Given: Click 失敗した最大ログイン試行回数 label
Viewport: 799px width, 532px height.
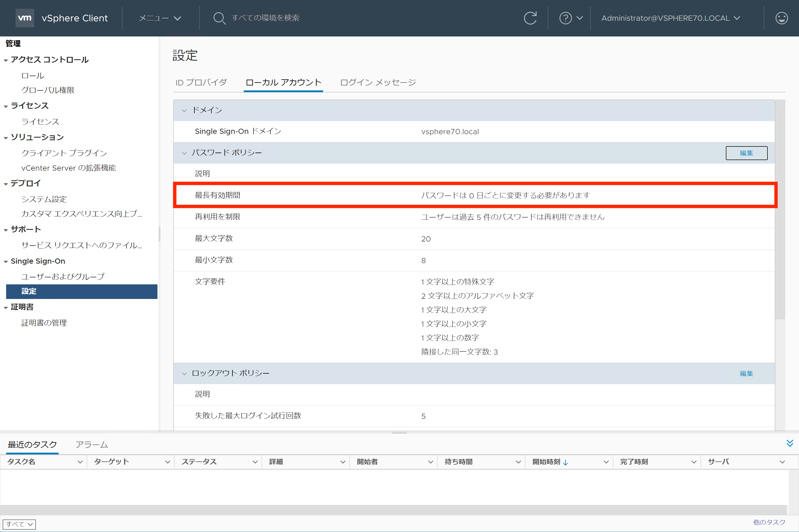Looking at the screenshot, I should click(x=248, y=416).
